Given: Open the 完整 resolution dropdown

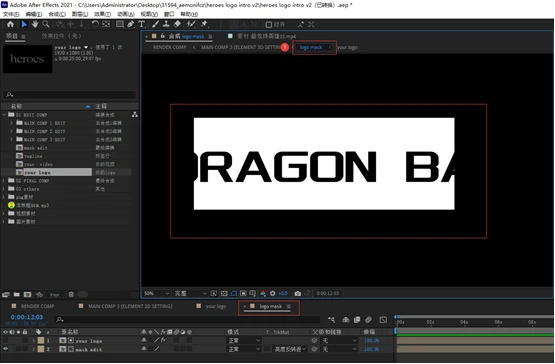Looking at the screenshot, I should (x=190, y=294).
